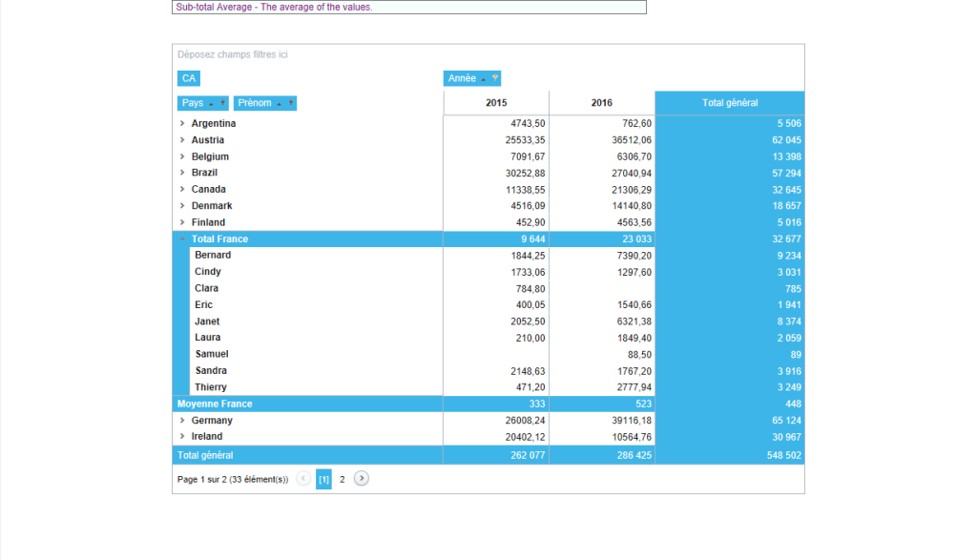Expand the Canada row
The width and height of the screenshot is (977, 560).
182,189
